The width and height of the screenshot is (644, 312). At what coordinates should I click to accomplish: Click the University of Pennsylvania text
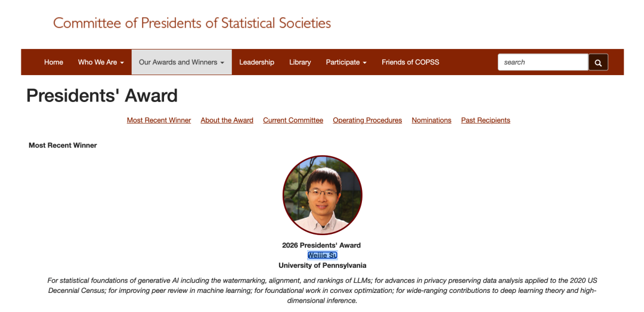coord(323,265)
